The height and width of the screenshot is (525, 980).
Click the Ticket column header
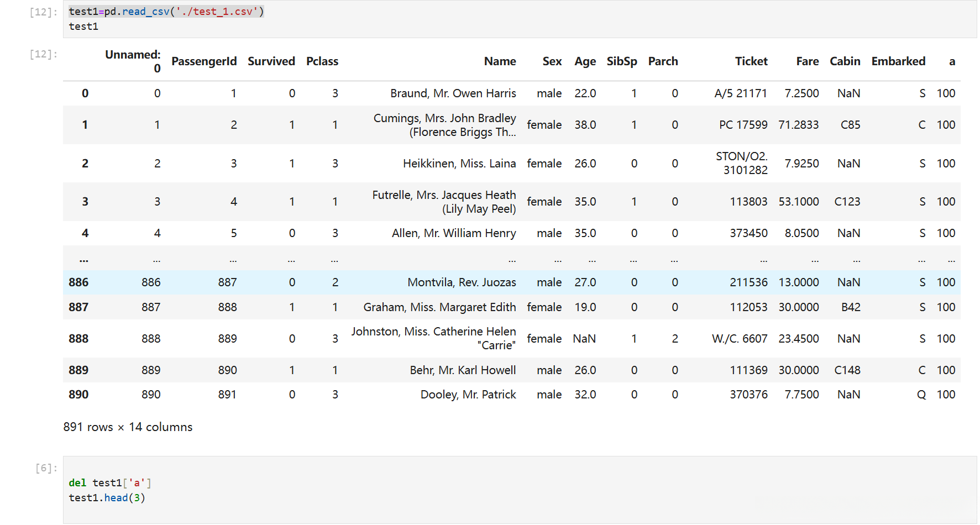[751, 61]
